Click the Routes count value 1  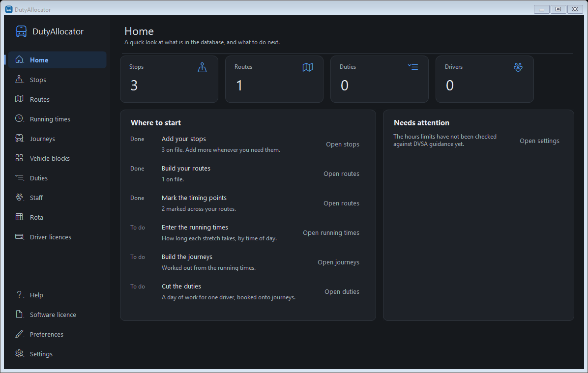coord(239,86)
